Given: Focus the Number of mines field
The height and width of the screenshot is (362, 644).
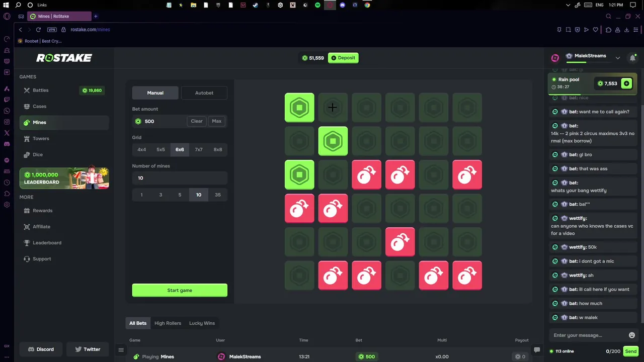Looking at the screenshot, I should point(180,178).
